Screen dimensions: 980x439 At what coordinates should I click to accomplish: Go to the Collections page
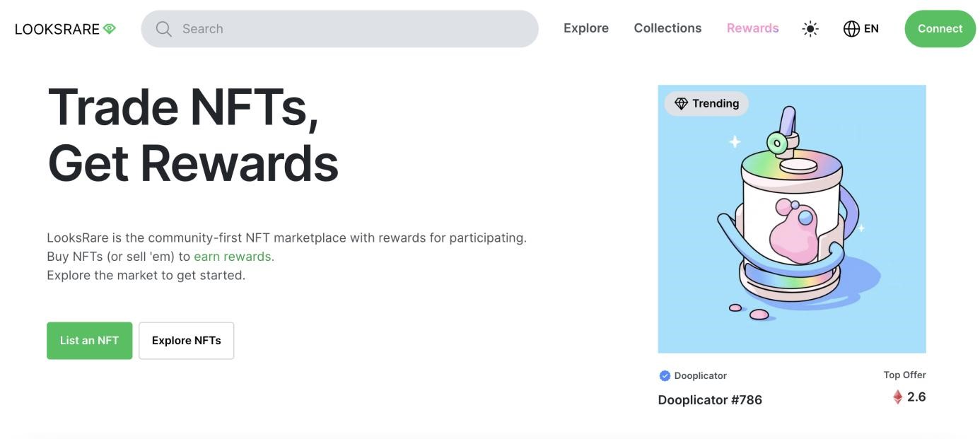667,28
